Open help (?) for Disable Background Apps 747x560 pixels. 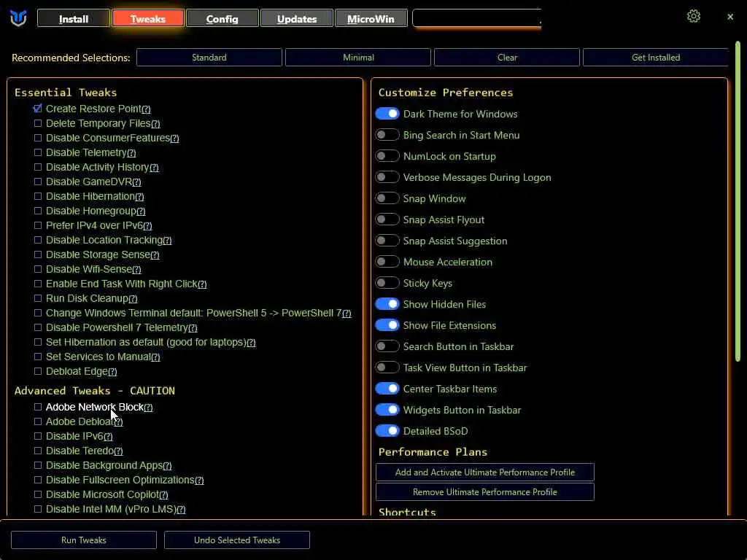coord(167,466)
